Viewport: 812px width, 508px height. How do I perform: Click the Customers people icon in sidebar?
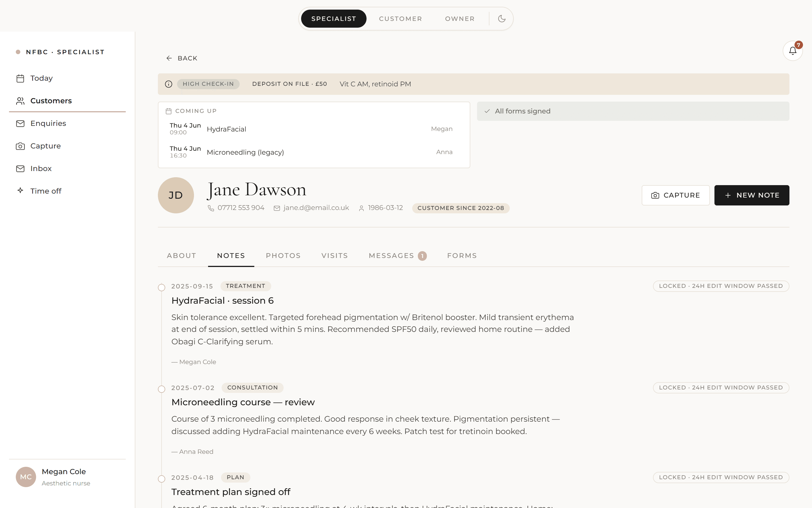tap(20, 101)
